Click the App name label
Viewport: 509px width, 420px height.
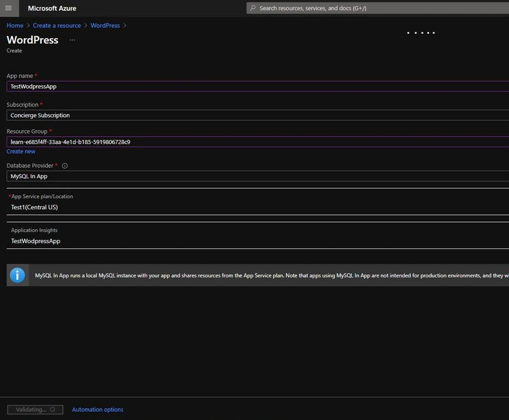[x=20, y=75]
